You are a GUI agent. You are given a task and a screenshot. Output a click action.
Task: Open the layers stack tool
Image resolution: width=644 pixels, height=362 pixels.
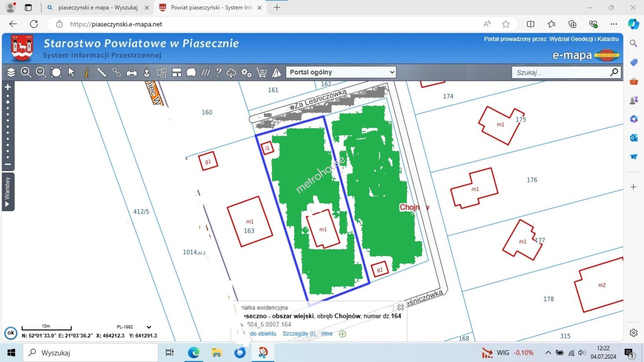click(11, 72)
